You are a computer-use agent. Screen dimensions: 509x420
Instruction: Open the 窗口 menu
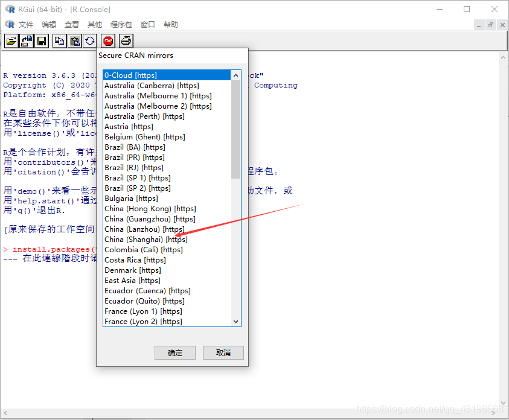coord(148,24)
